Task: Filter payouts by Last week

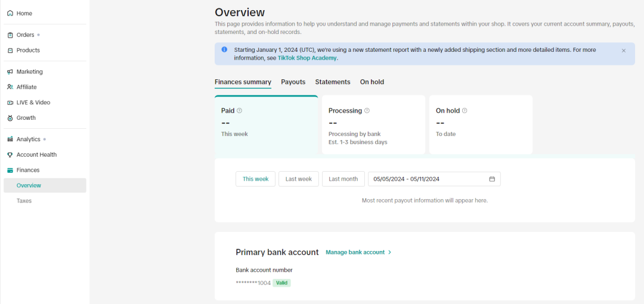Action: (298, 179)
